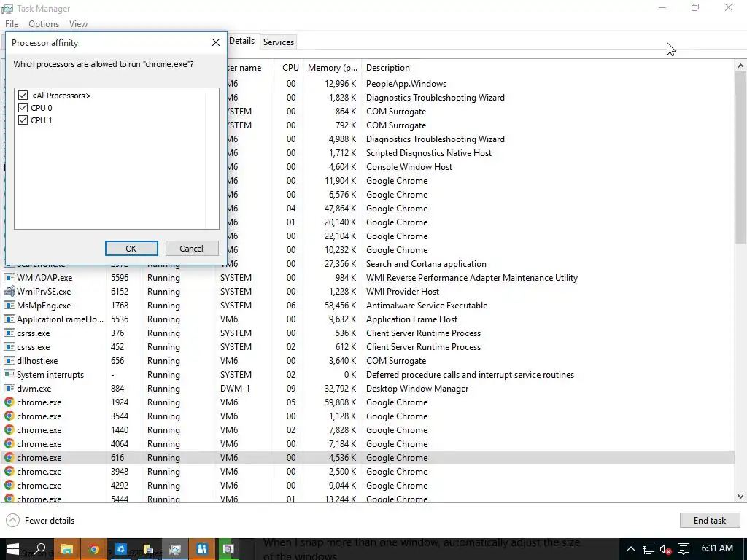This screenshot has height=560, width=747.
Task: Click the MsMpEng.exe process icon
Action: tap(9, 306)
